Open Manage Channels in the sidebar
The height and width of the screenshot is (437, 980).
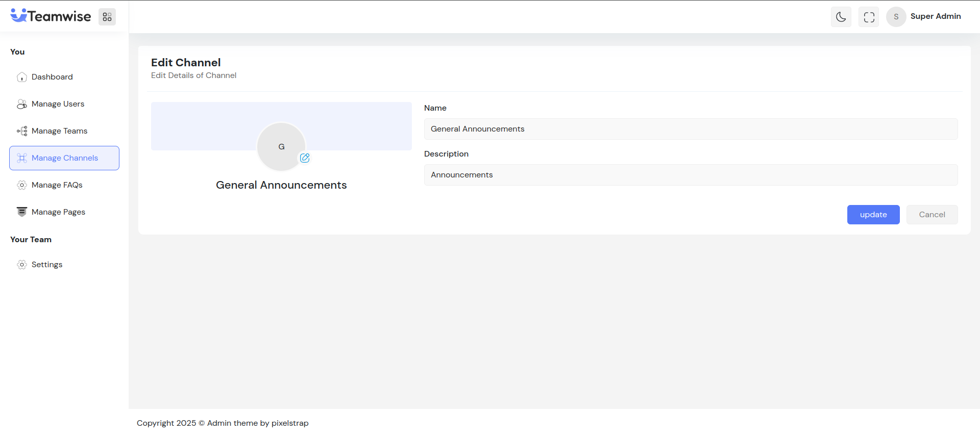64,158
